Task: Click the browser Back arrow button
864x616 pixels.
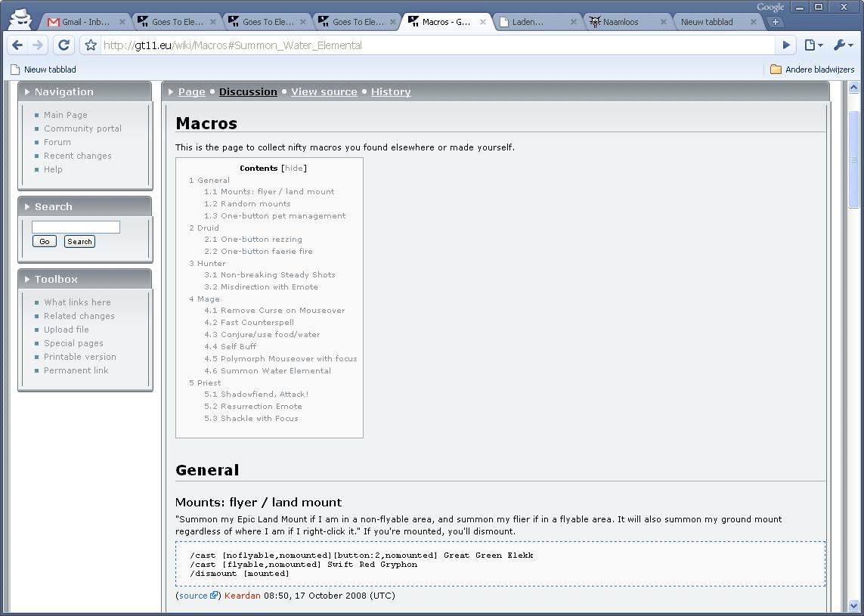Action: click(x=17, y=45)
